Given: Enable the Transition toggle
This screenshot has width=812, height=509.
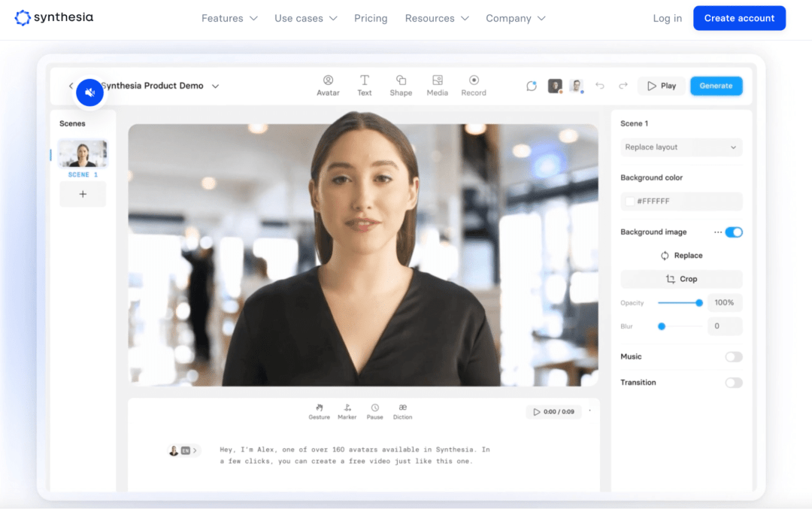Looking at the screenshot, I should pyautogui.click(x=734, y=383).
